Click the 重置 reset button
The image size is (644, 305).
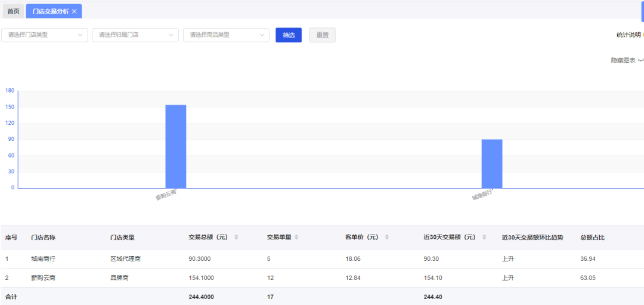pyautogui.click(x=322, y=35)
